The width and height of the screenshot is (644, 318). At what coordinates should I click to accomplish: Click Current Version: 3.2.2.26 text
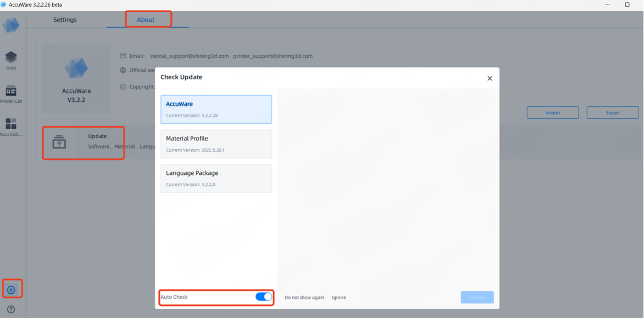coord(192,116)
